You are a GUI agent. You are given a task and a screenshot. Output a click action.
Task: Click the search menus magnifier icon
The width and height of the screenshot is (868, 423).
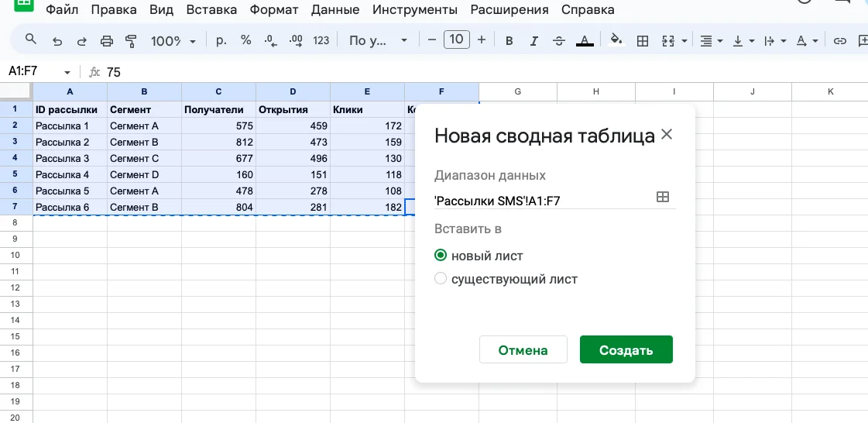click(x=31, y=40)
